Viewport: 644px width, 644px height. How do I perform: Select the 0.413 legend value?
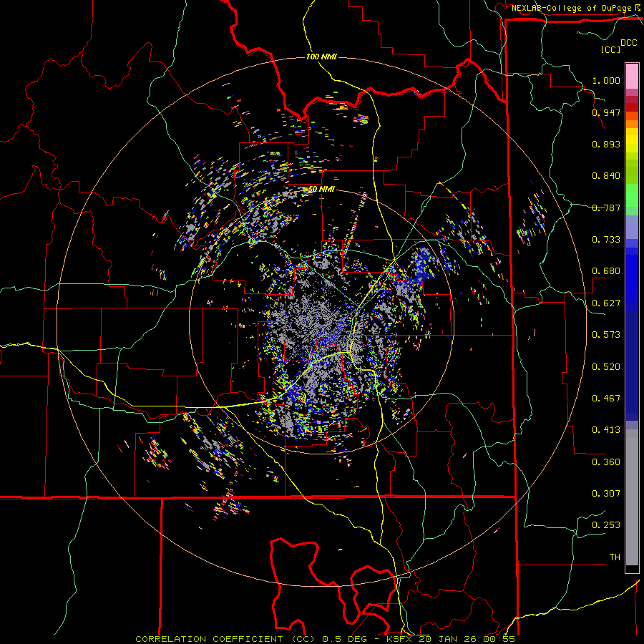point(606,430)
